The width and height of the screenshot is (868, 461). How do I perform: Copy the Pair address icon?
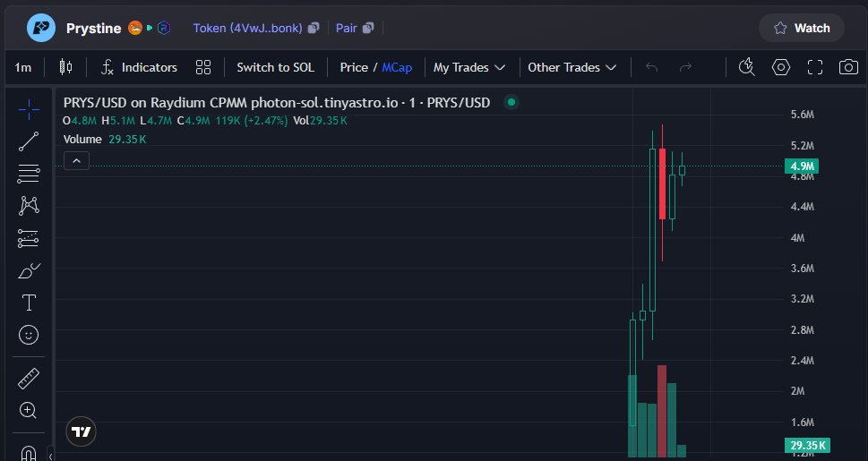(369, 28)
